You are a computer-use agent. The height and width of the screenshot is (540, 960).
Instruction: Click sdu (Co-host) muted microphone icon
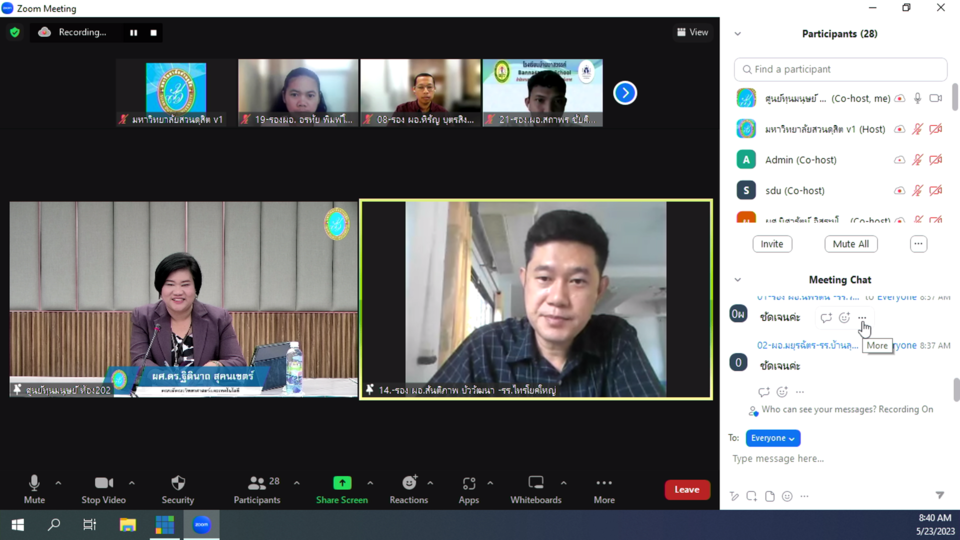tap(918, 190)
